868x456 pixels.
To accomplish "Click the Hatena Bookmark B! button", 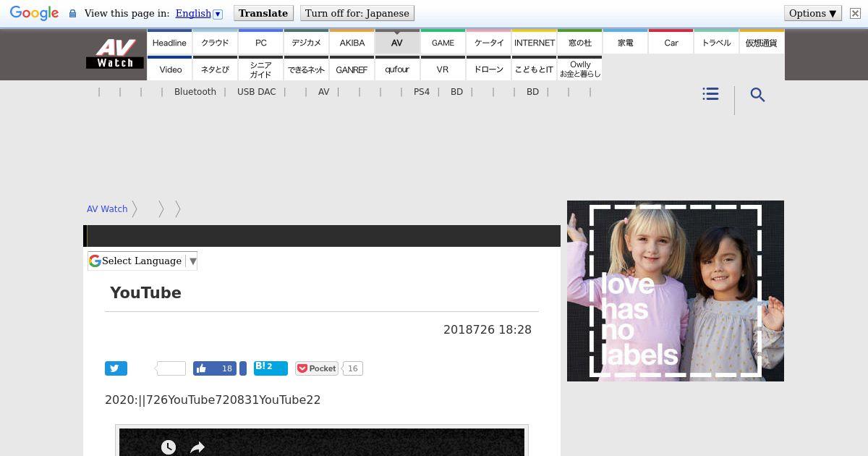I will tap(271, 368).
